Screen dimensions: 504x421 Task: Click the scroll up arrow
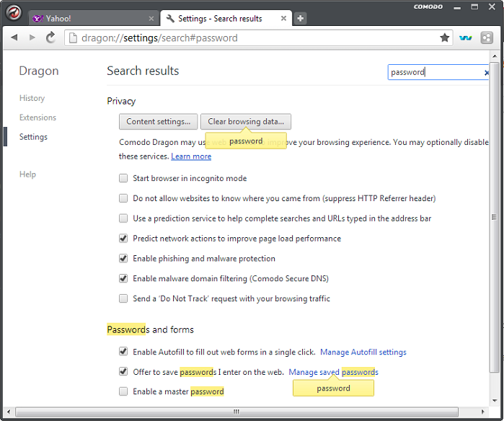(495, 56)
